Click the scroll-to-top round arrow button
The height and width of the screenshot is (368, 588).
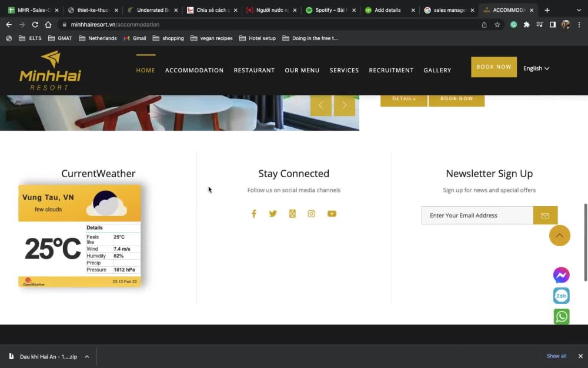tap(560, 236)
